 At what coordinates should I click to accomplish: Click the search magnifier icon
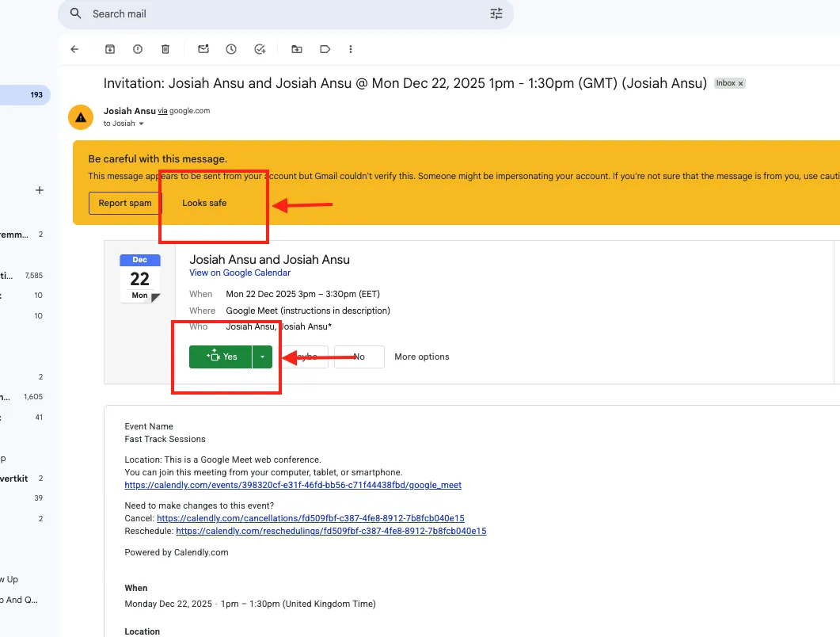pos(75,13)
